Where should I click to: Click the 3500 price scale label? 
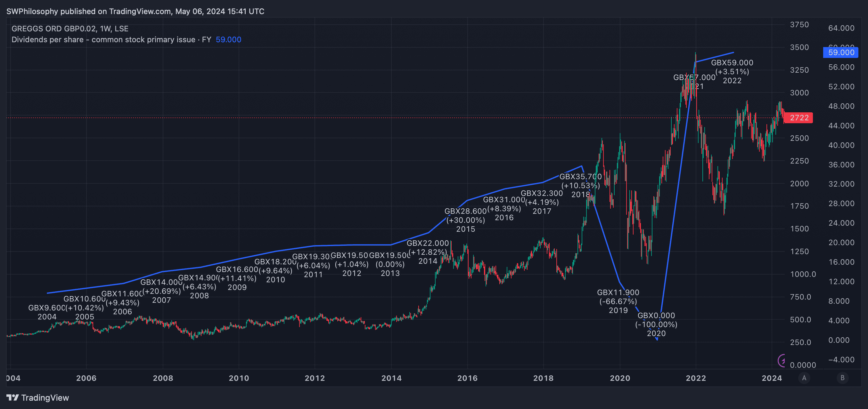point(799,47)
